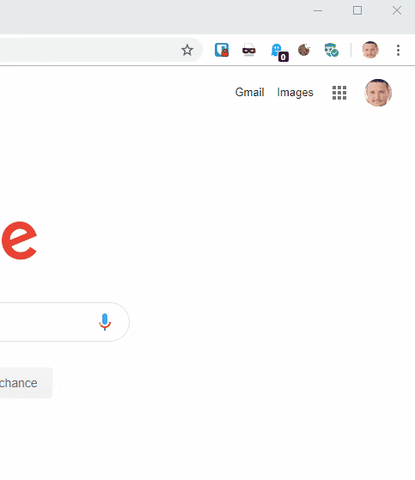The image size is (415, 480).
Task: Open the Chrome profile avatar in toolbar
Action: [x=370, y=50]
